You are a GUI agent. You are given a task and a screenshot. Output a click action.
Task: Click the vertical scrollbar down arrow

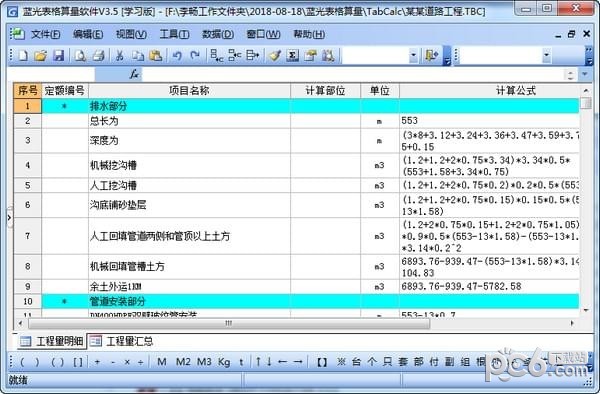(586, 310)
